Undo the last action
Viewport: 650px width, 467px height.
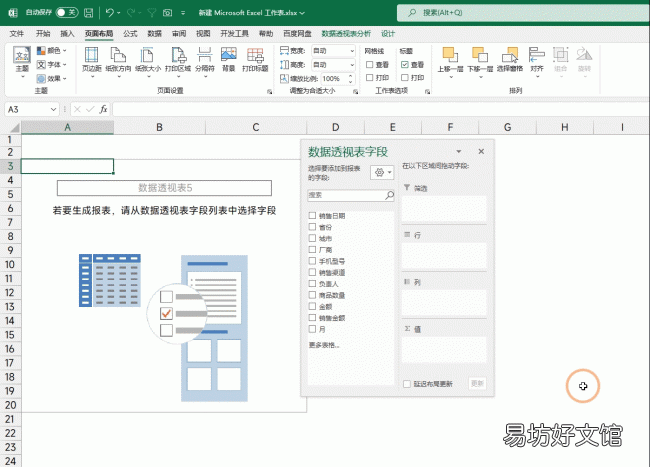[109, 13]
